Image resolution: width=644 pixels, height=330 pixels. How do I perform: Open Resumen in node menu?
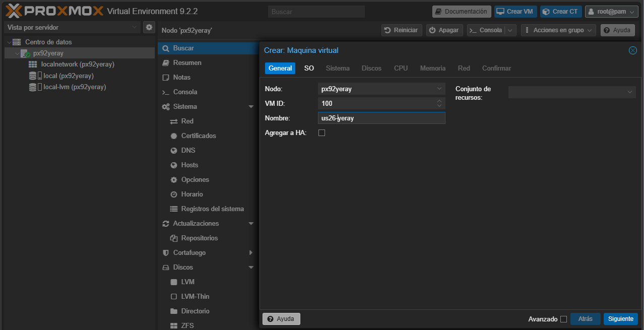[209, 63]
